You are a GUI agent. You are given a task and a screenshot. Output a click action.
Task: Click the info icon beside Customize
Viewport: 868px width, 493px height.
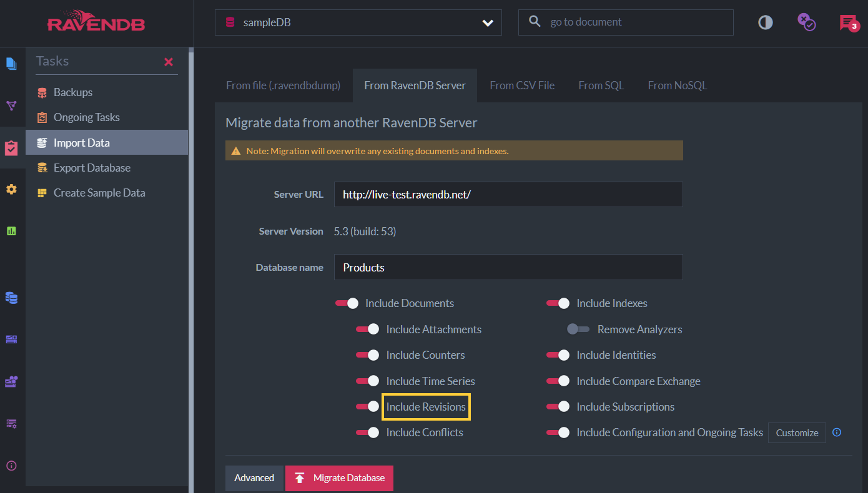837,432
